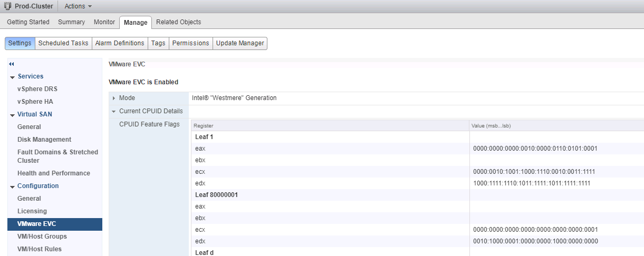Image resolution: width=644 pixels, height=256 pixels.
Task: Click the Update Manager button
Action: [x=239, y=43]
